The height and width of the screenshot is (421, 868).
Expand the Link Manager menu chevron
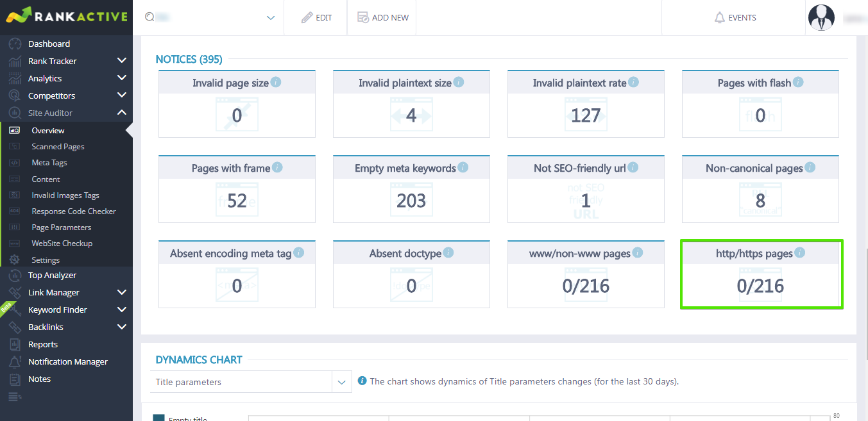122,292
